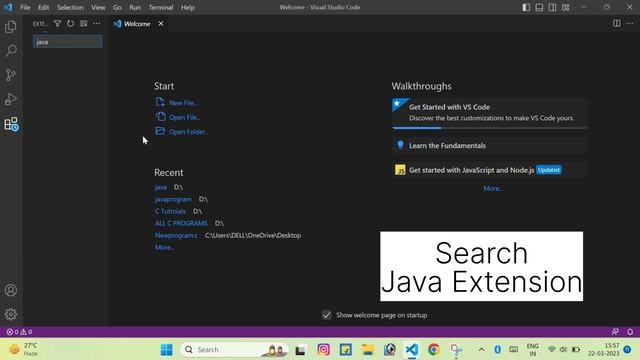Open the Search view in activity bar
The image size is (640, 360).
tap(11, 51)
